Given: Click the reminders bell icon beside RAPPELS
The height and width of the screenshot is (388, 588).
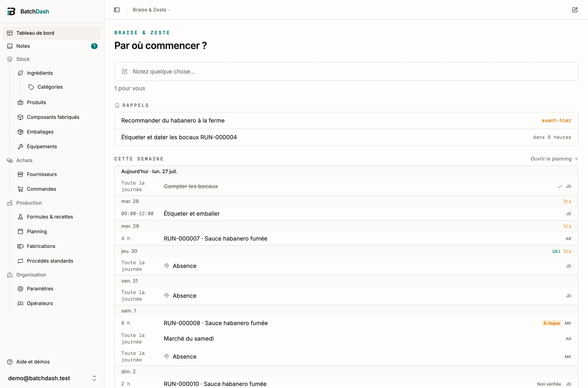Looking at the screenshot, I should click(x=117, y=105).
